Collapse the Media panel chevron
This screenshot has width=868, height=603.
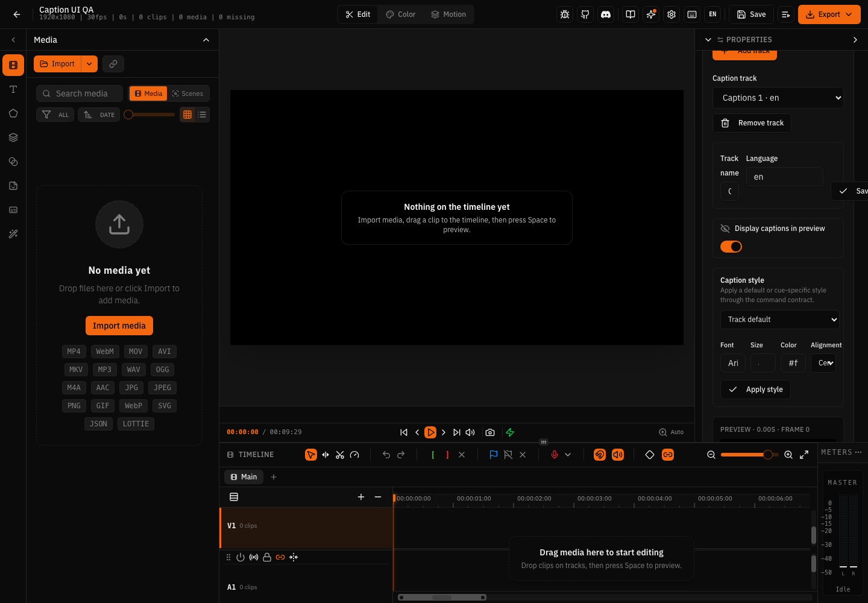point(206,40)
